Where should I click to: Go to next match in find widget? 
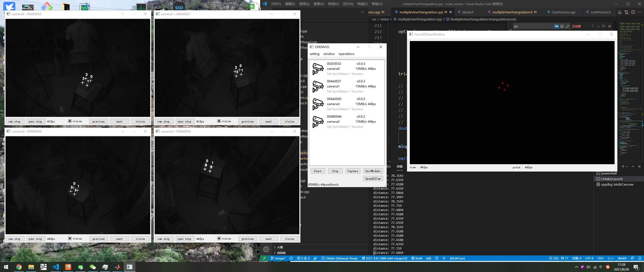point(598,26)
